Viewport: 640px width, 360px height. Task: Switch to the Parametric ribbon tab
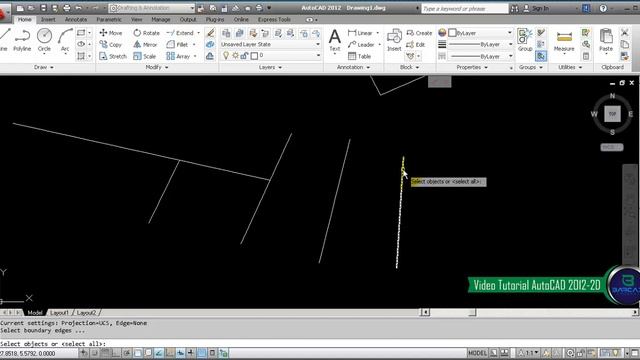(109, 19)
